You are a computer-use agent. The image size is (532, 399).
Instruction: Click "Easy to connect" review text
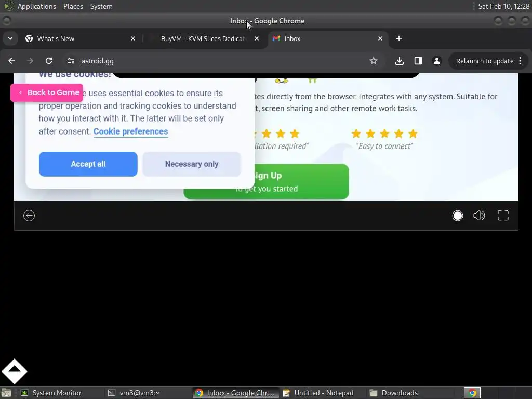coord(384,146)
